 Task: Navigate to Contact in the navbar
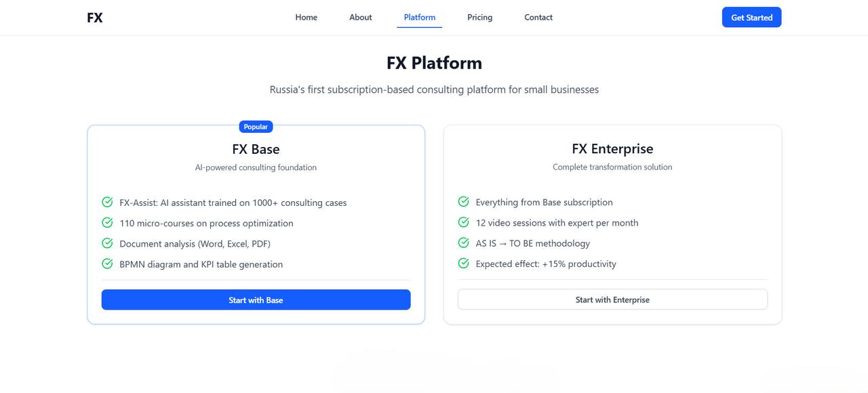pos(538,18)
